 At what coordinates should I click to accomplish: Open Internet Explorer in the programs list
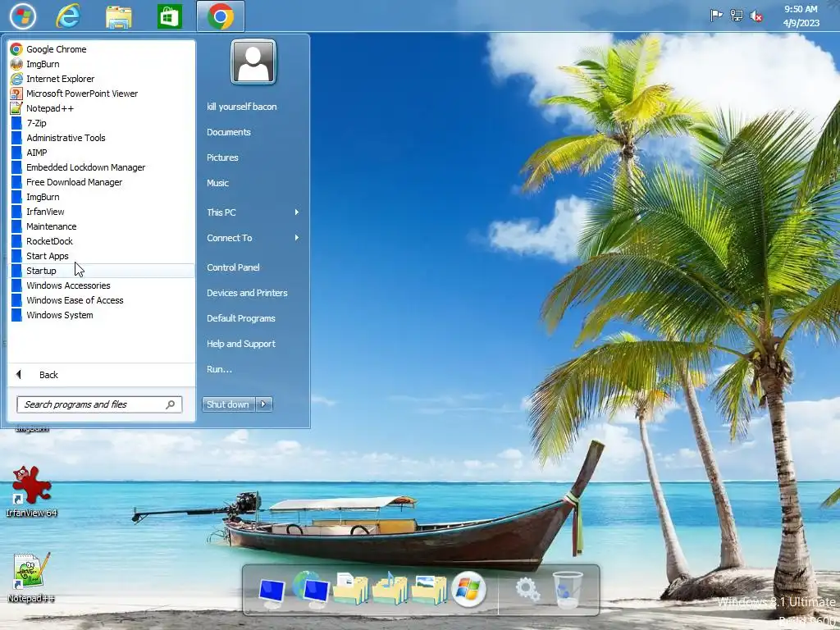click(x=102, y=79)
